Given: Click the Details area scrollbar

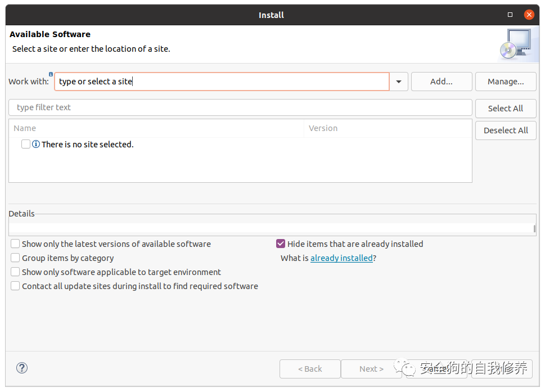Looking at the screenshot, I should [534, 228].
